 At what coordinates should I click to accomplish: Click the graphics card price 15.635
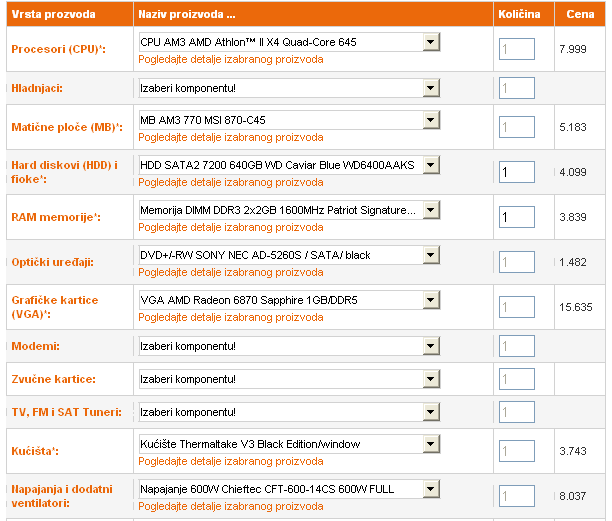pos(576,307)
